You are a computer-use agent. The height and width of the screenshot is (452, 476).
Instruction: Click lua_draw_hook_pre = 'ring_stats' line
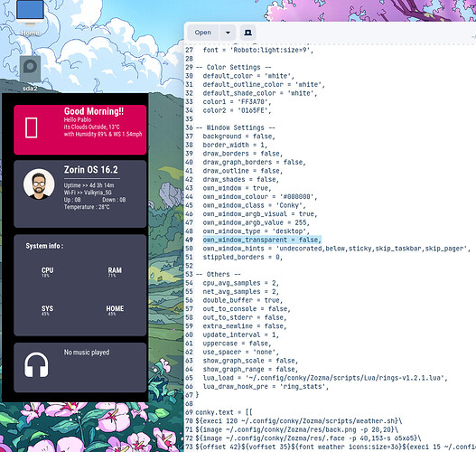[x=266, y=387]
